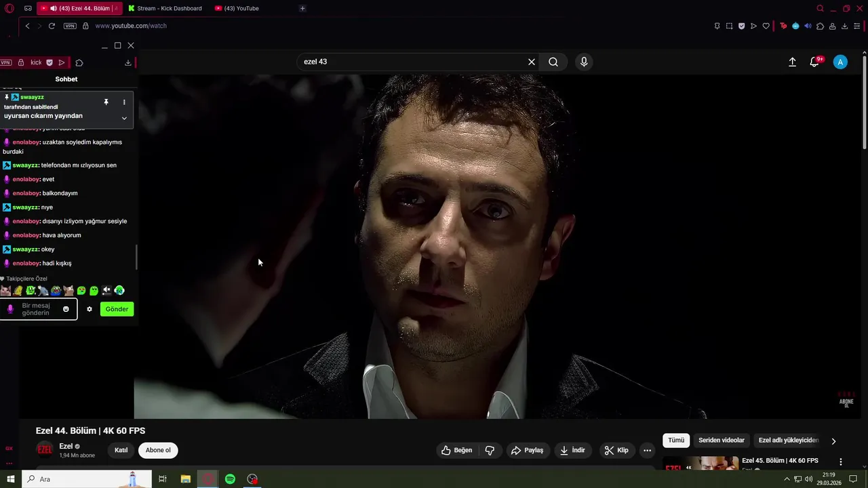Open the extensions cube in Kick popup
Image resolution: width=868 pixels, height=488 pixels.
tap(79, 62)
